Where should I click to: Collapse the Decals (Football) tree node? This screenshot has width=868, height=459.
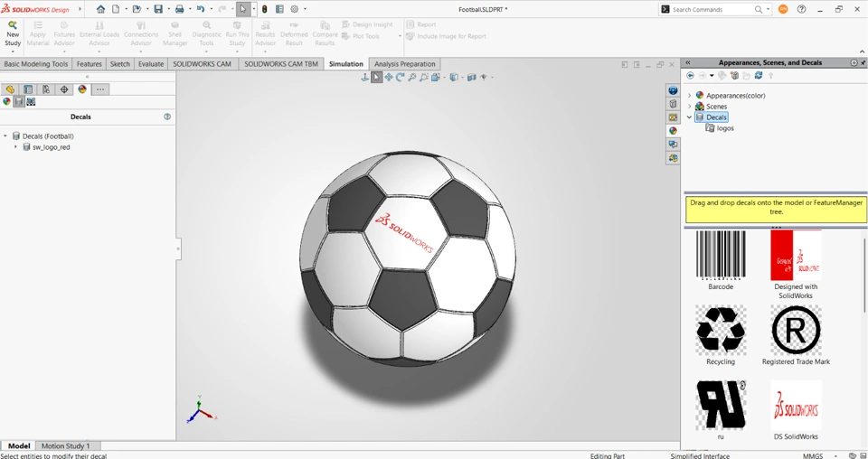5,136
